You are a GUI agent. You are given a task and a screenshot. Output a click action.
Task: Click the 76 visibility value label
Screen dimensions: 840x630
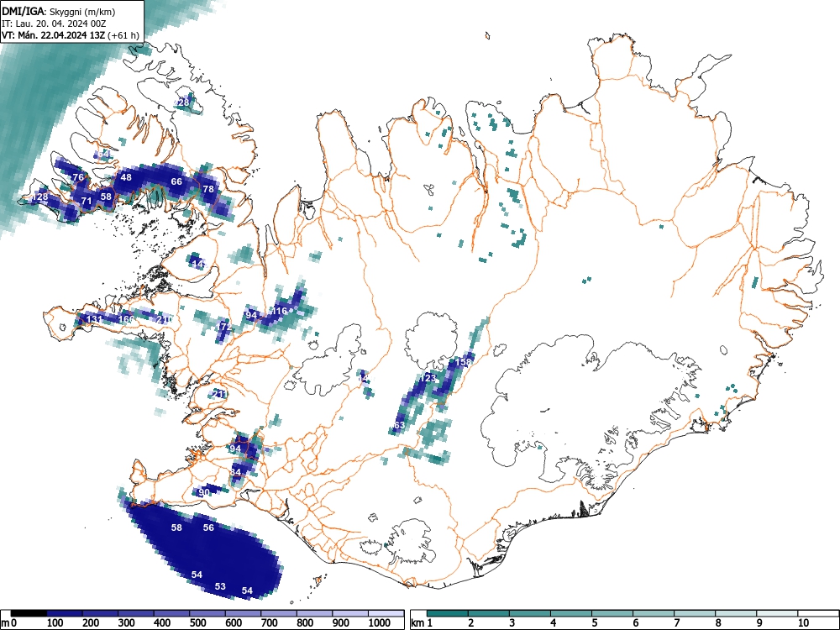78,177
